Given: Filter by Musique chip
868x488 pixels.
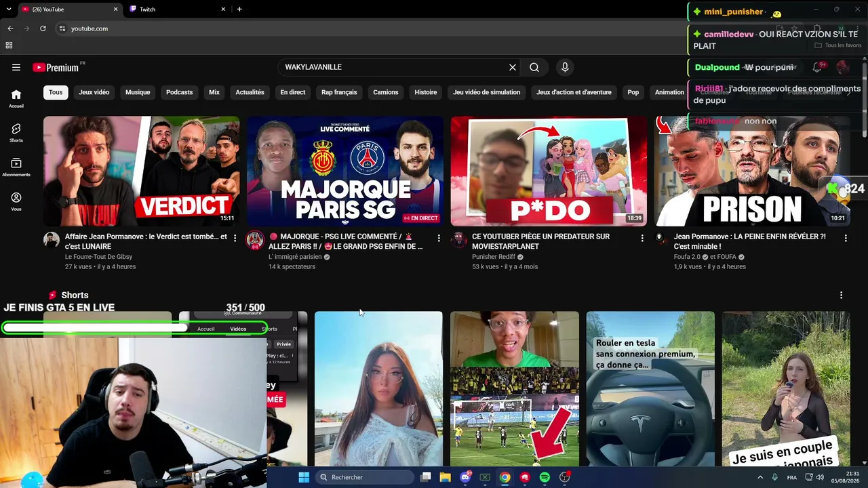Looking at the screenshot, I should tap(138, 92).
